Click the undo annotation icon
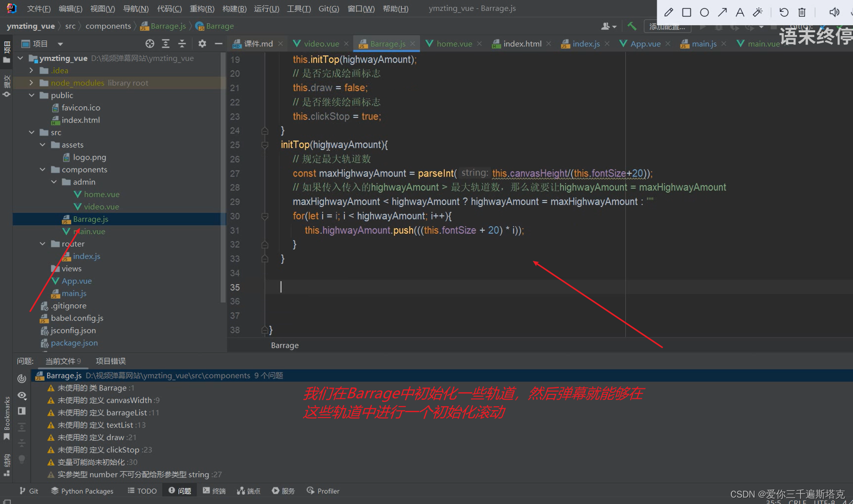853x504 pixels. pos(784,12)
